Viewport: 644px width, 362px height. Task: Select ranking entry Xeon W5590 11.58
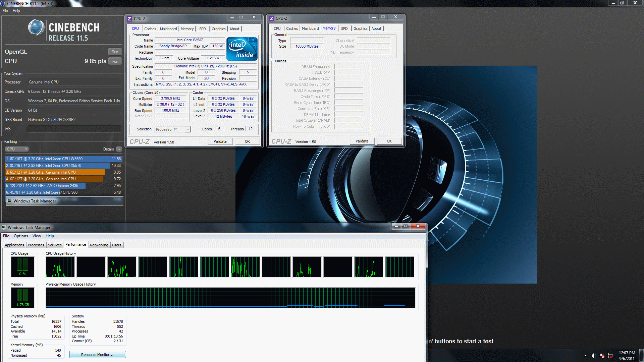click(63, 159)
